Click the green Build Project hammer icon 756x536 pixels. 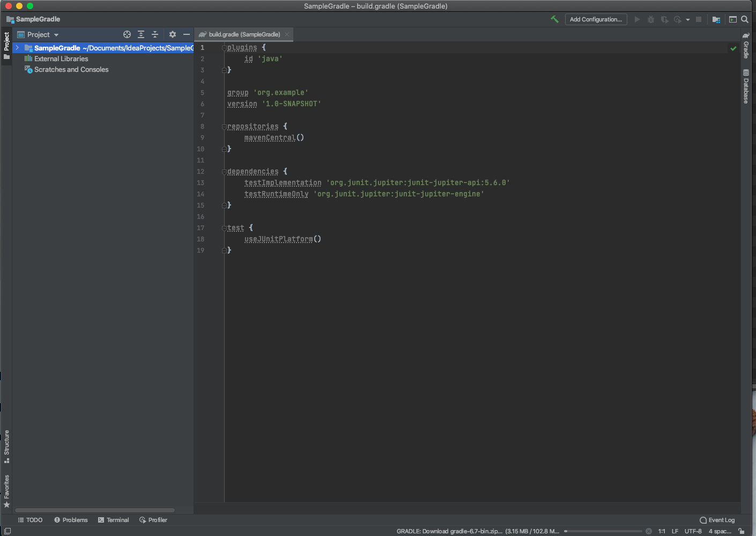[x=554, y=19]
